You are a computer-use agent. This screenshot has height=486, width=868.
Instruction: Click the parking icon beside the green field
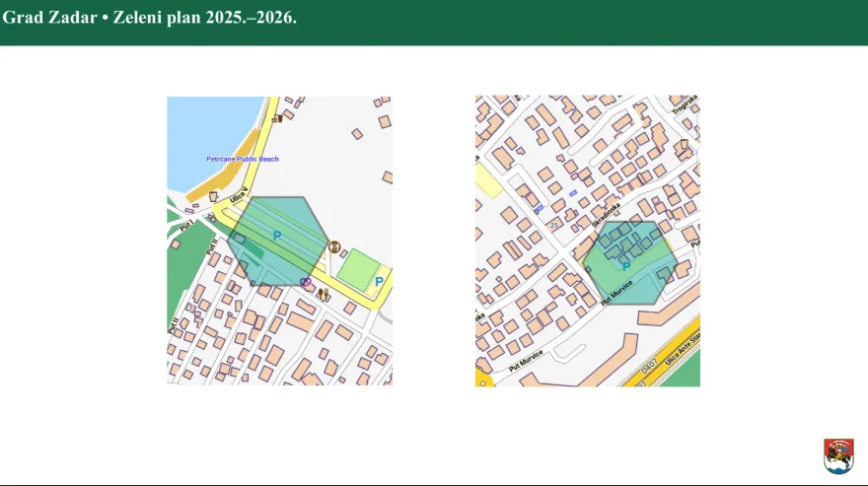click(x=380, y=282)
